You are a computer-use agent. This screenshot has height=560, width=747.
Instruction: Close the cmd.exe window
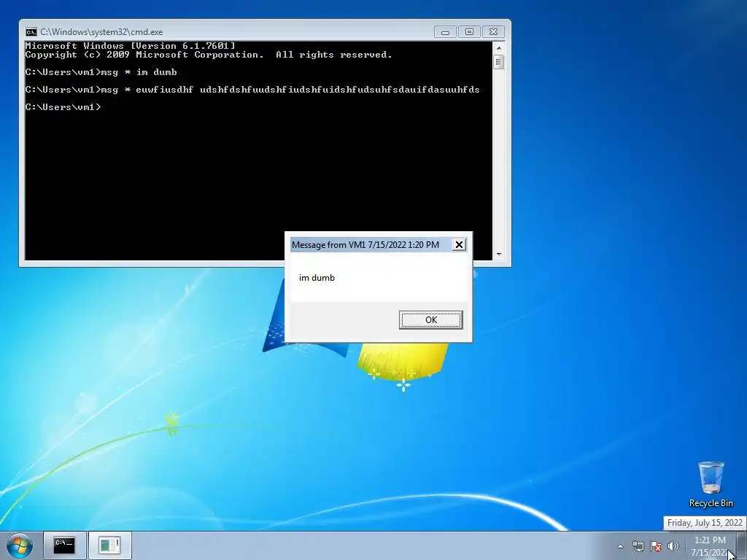pos(494,32)
